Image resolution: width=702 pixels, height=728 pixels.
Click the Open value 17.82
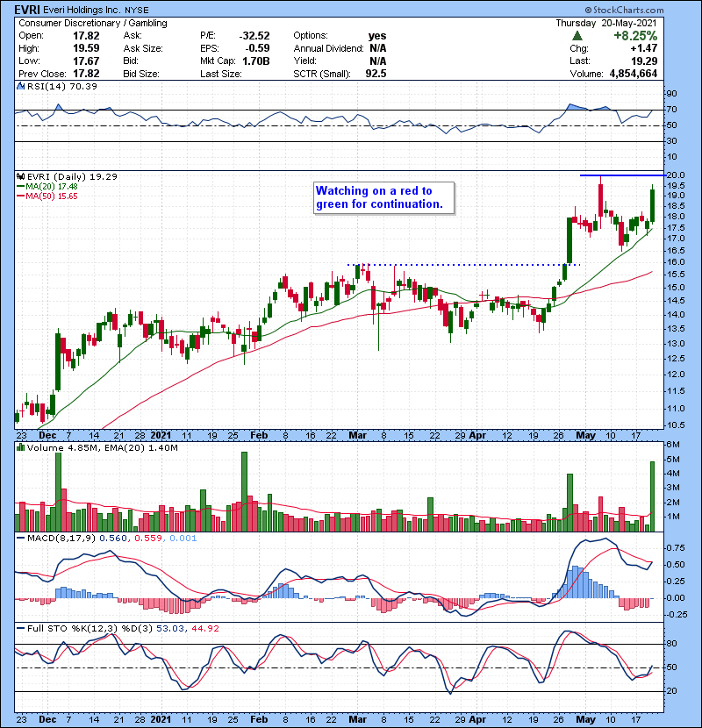point(86,36)
